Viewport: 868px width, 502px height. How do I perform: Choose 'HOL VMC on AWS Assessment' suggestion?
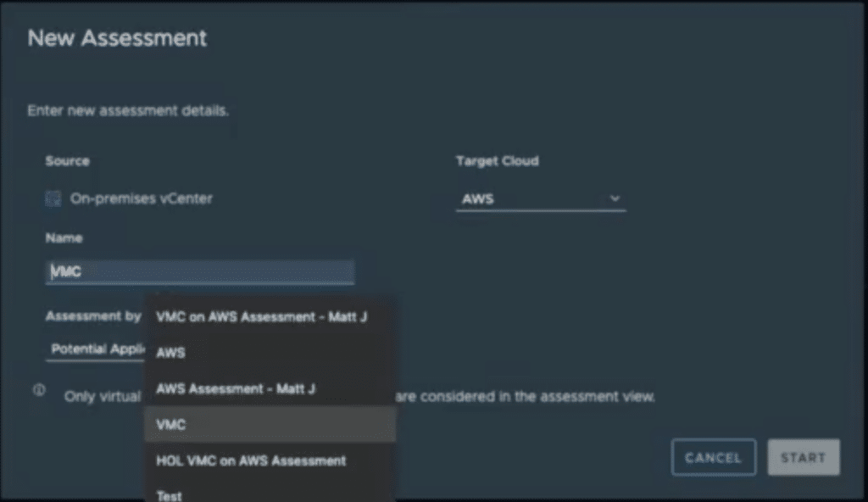point(270,460)
